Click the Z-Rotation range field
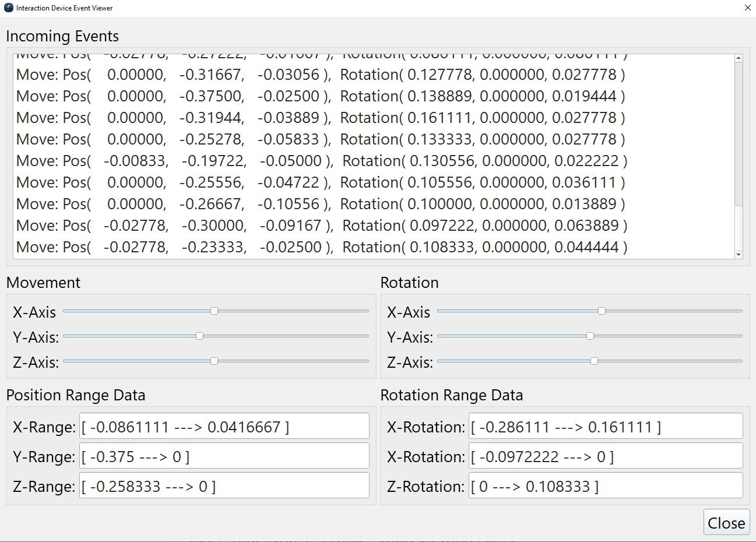Screen dimensions: 756x542 click(x=606, y=486)
